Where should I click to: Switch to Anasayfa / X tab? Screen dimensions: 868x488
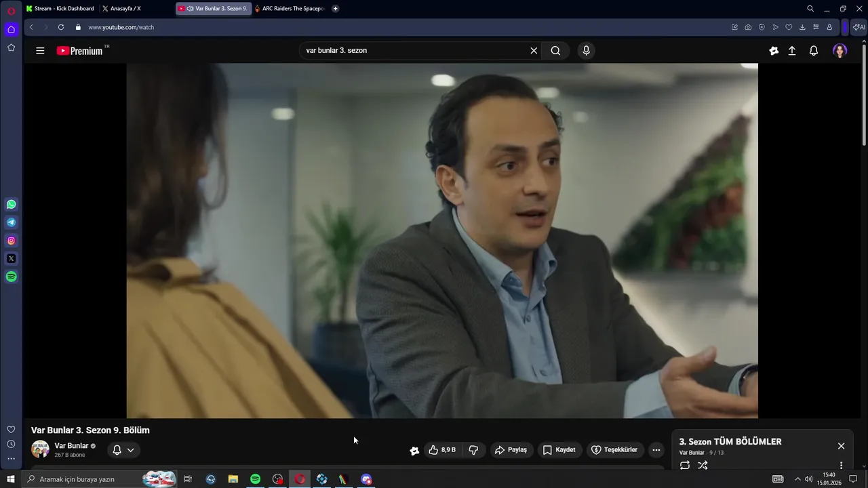click(x=121, y=9)
